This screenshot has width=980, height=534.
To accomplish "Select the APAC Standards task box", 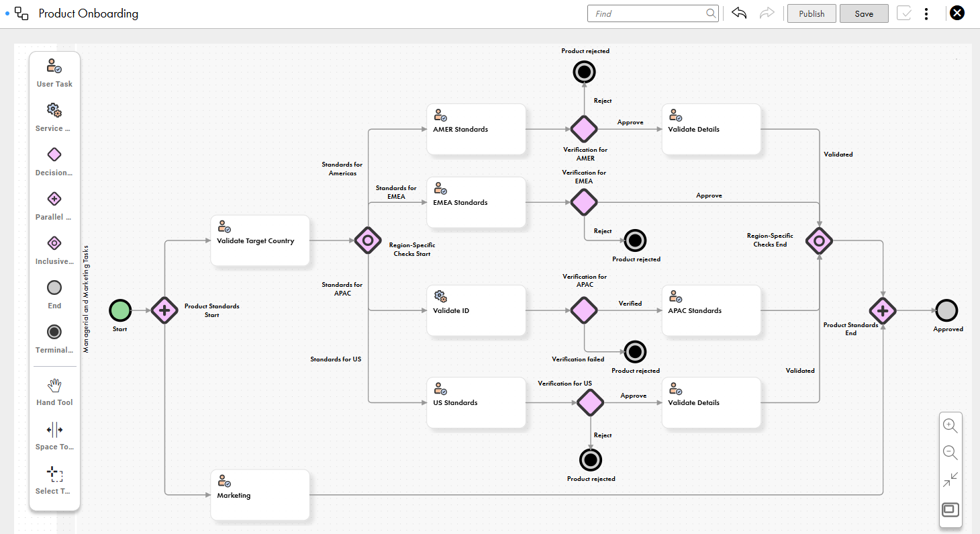I will pyautogui.click(x=711, y=310).
